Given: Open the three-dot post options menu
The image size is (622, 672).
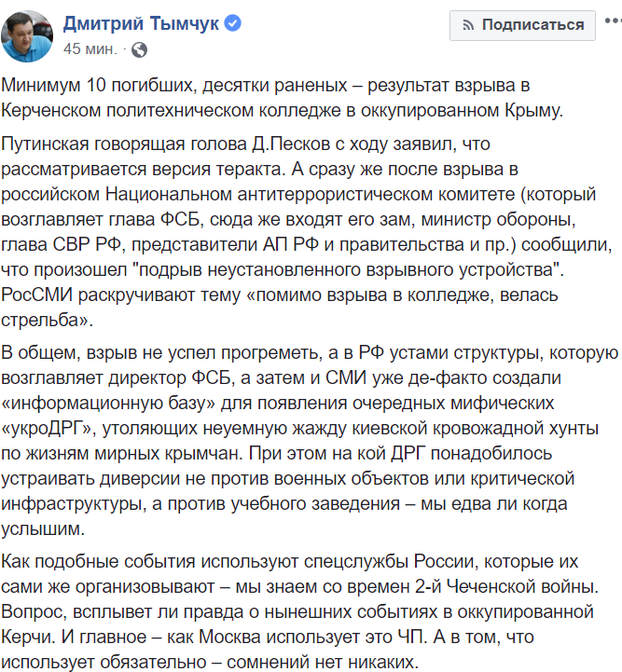Looking at the screenshot, I should point(614,21).
